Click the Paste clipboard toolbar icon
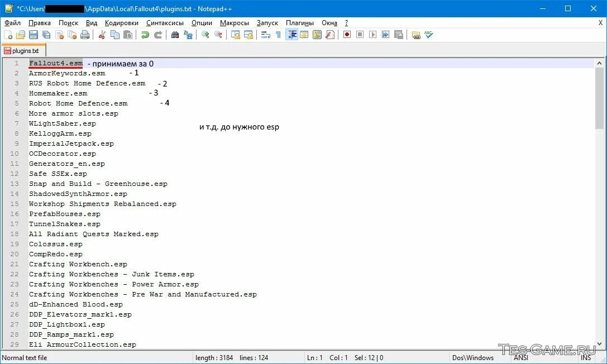The image size is (607, 364). click(128, 35)
